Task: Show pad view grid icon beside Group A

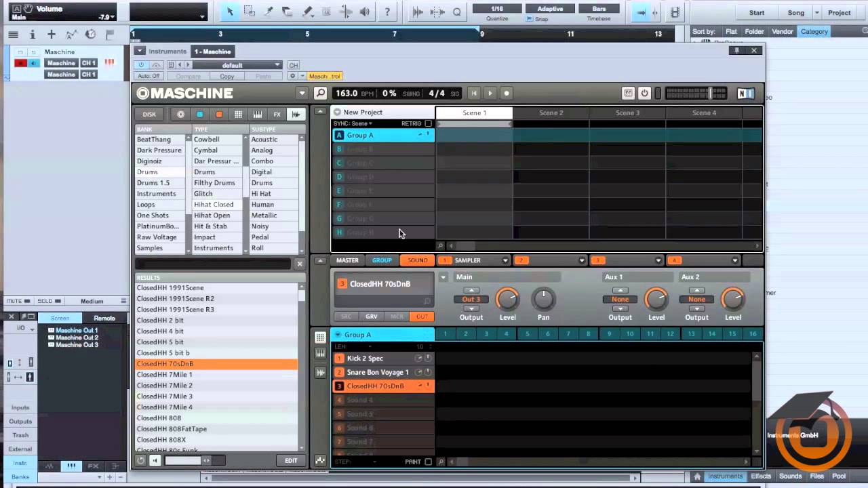Action: point(320,337)
